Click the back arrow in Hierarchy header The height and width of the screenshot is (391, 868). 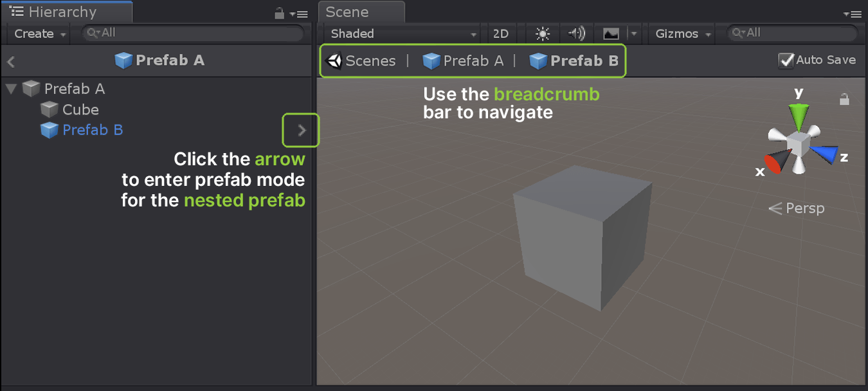[11, 62]
